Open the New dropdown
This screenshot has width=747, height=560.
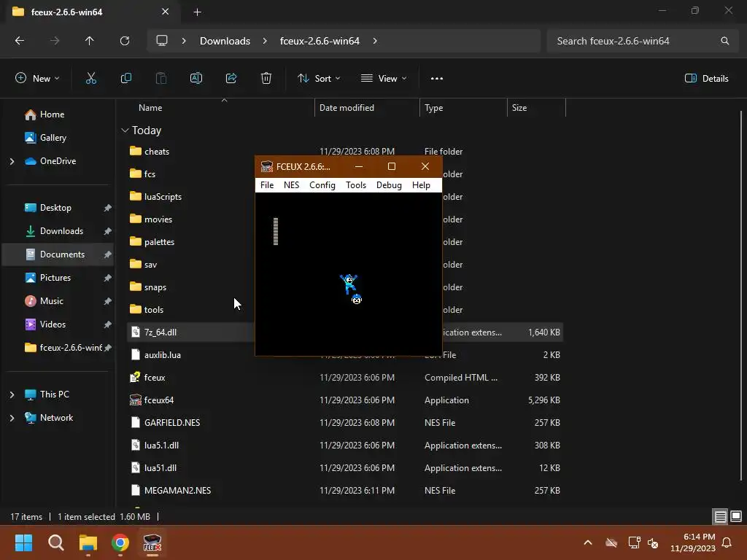tap(37, 79)
